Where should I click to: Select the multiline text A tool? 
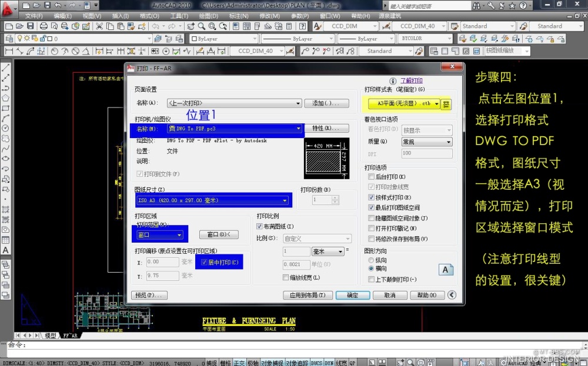click(x=6, y=250)
